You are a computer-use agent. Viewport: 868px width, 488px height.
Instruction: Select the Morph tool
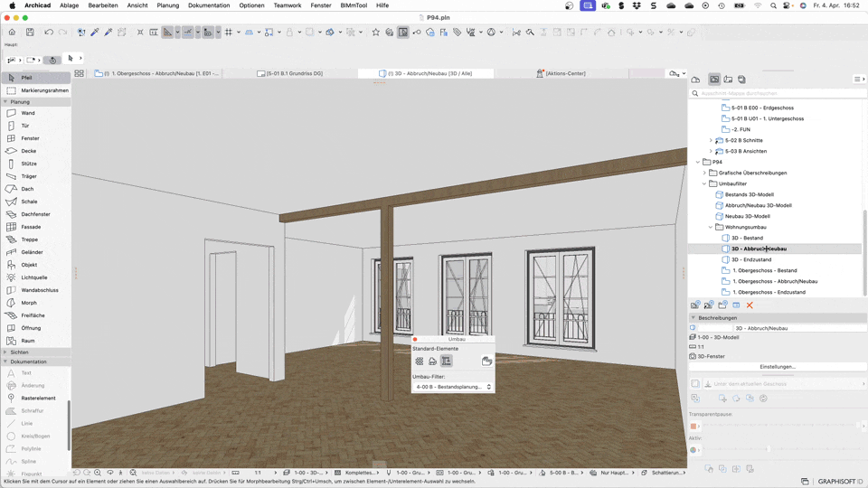[x=36, y=303]
